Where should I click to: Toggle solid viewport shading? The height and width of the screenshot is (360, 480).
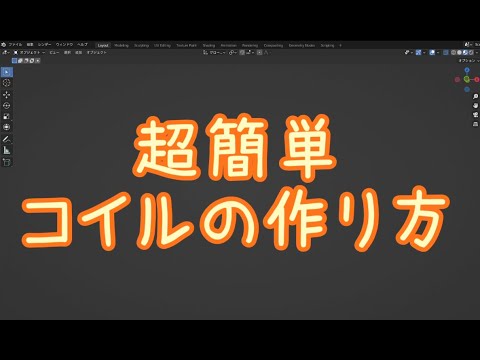click(x=459, y=53)
